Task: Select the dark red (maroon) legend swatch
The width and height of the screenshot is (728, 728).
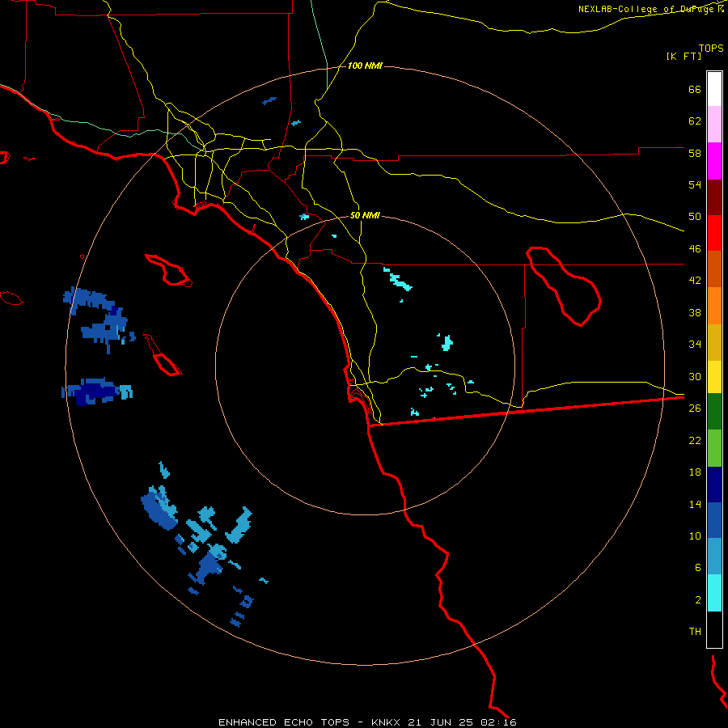Action: click(714, 197)
